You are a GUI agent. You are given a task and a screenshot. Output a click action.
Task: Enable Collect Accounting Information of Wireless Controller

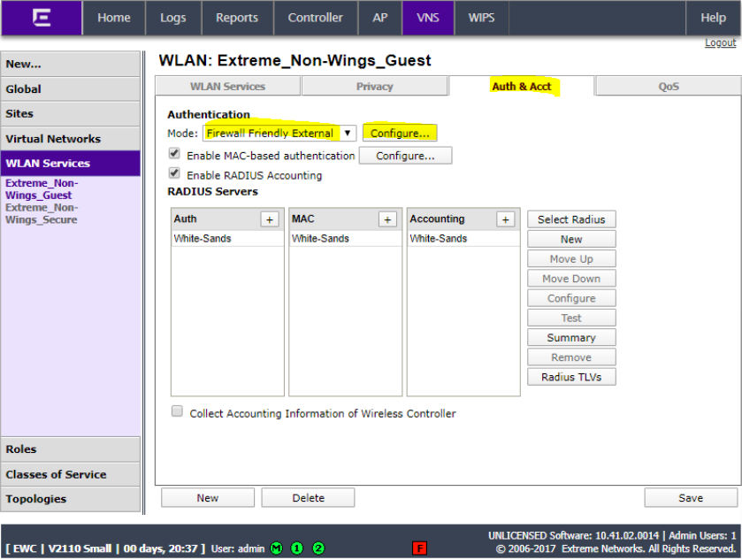click(x=177, y=410)
